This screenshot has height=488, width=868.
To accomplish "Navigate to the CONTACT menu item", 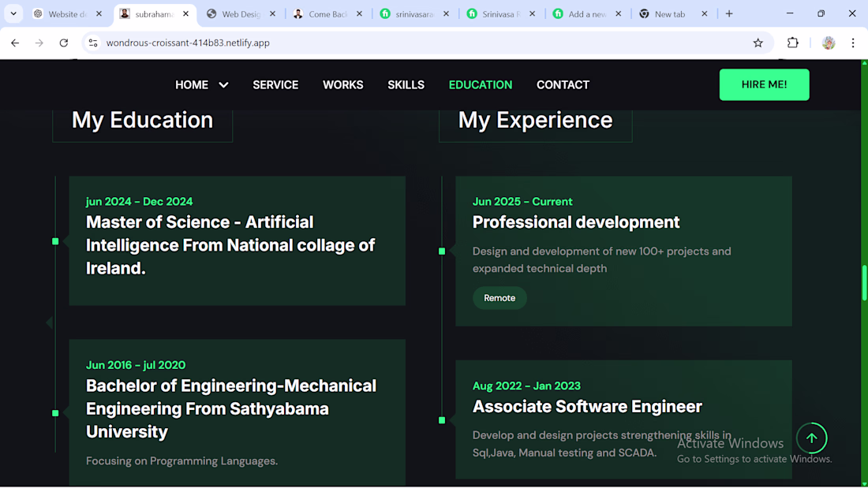I will 563,85.
